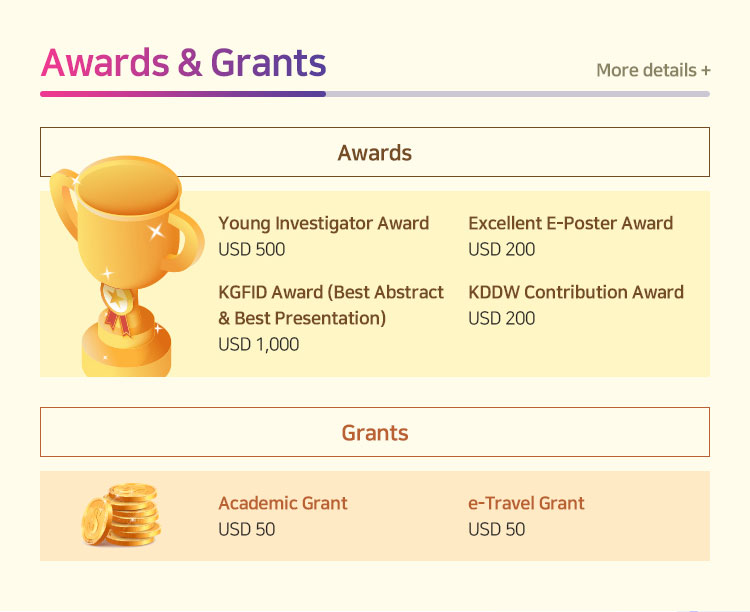The height and width of the screenshot is (612, 750).
Task: Select the Awards section header
Action: click(374, 153)
